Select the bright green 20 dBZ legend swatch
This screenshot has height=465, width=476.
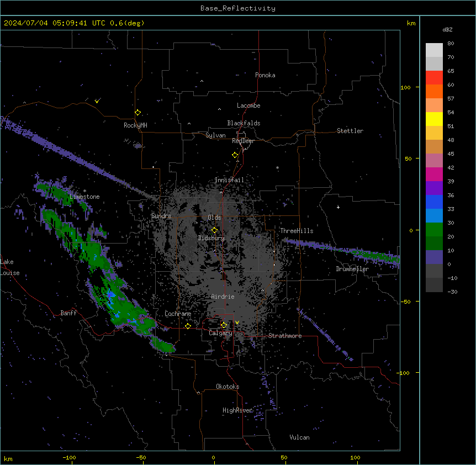tap(434, 230)
